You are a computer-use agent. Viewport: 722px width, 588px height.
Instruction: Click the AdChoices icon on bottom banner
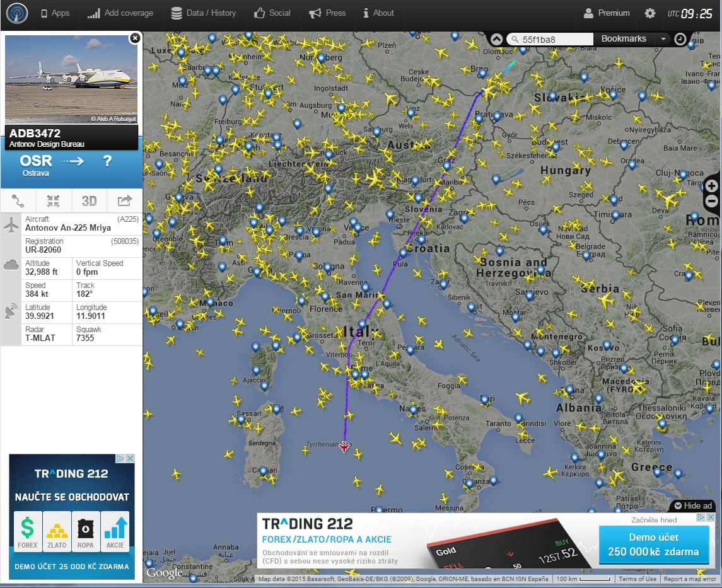pos(701,517)
